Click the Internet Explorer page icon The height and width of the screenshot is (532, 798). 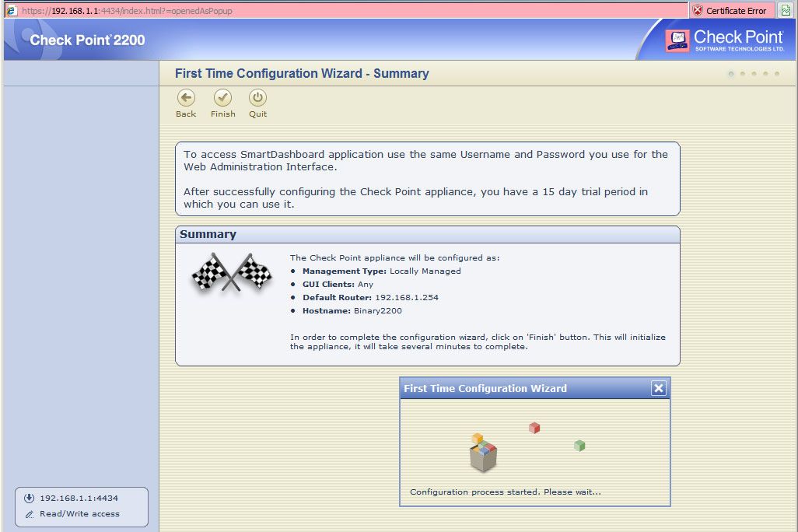coord(12,11)
